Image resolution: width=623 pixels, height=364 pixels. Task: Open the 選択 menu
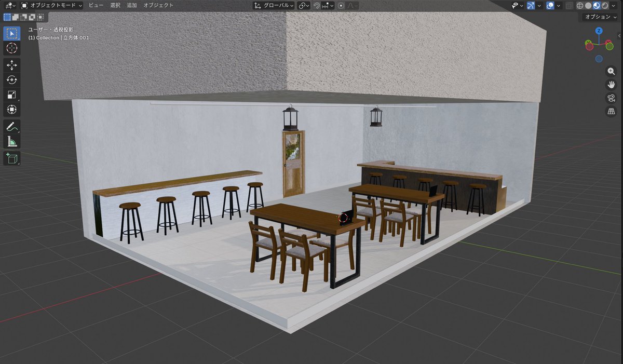point(115,5)
